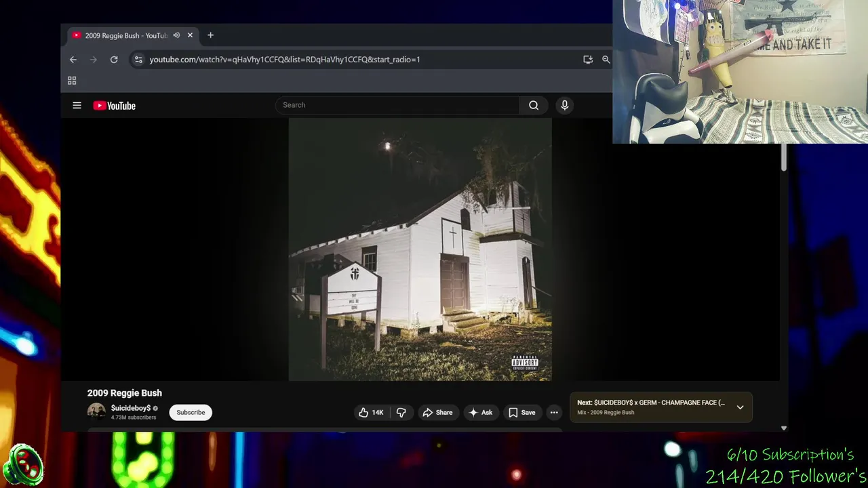Focus the YouTube Search field
This screenshot has width=868, height=488.
pyautogui.click(x=397, y=105)
